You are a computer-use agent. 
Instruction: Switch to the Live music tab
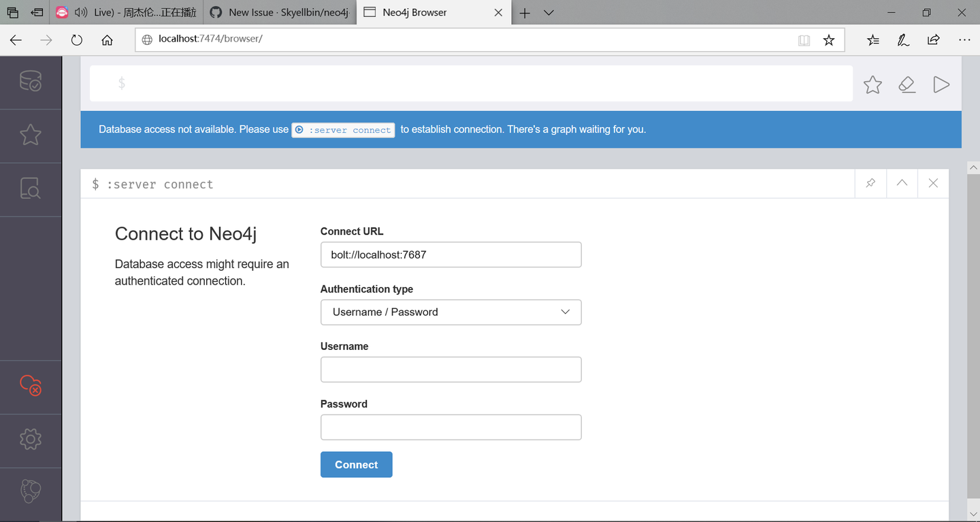[x=127, y=12]
